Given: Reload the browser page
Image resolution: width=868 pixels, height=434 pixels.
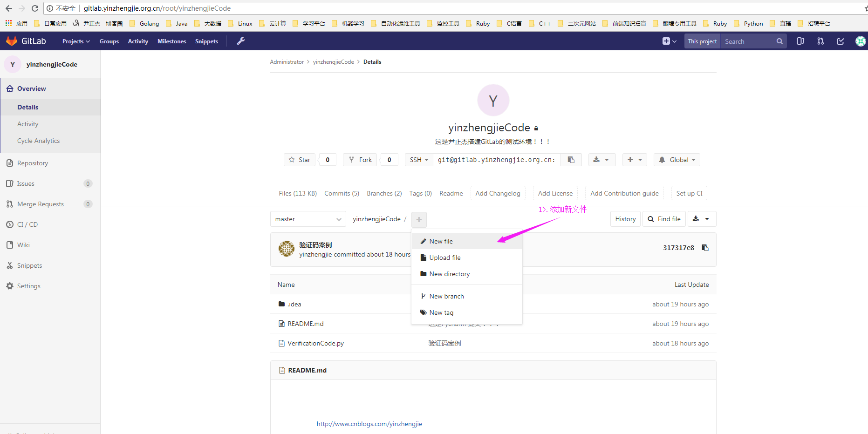Looking at the screenshot, I should click(34, 8).
